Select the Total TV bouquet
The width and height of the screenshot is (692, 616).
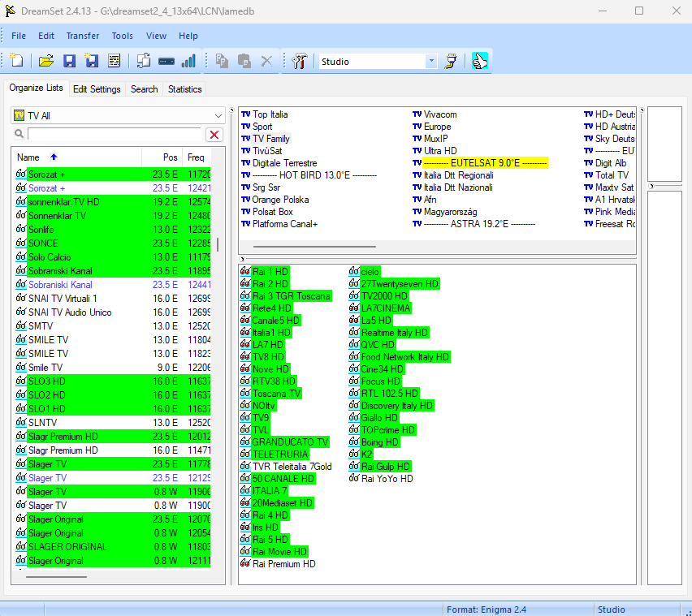pyautogui.click(x=607, y=175)
